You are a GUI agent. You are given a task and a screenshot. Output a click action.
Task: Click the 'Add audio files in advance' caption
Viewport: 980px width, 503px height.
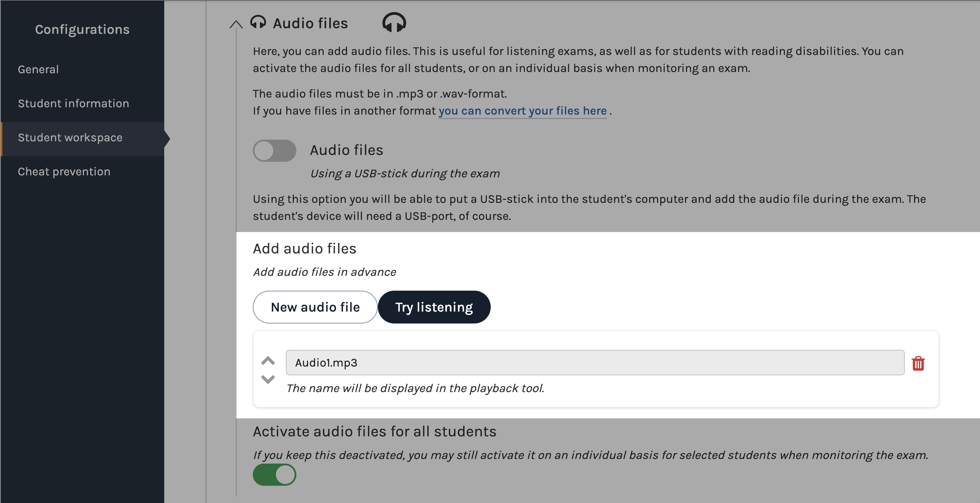coord(325,272)
